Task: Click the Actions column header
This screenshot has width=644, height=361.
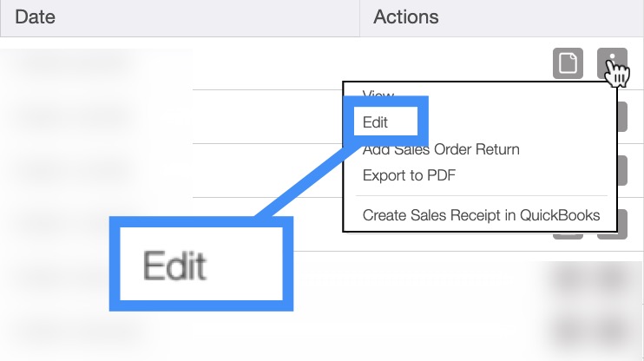Action: 405,16
